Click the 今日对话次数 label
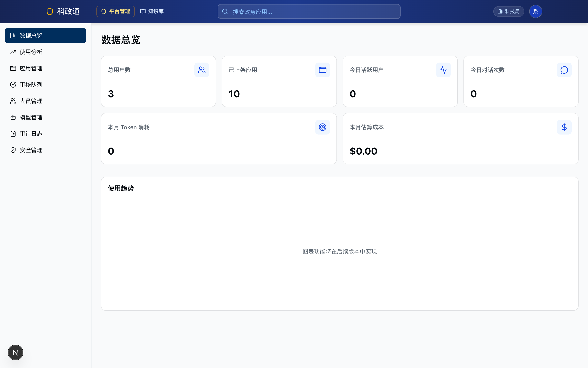Image resolution: width=588 pixels, height=368 pixels. click(x=487, y=70)
